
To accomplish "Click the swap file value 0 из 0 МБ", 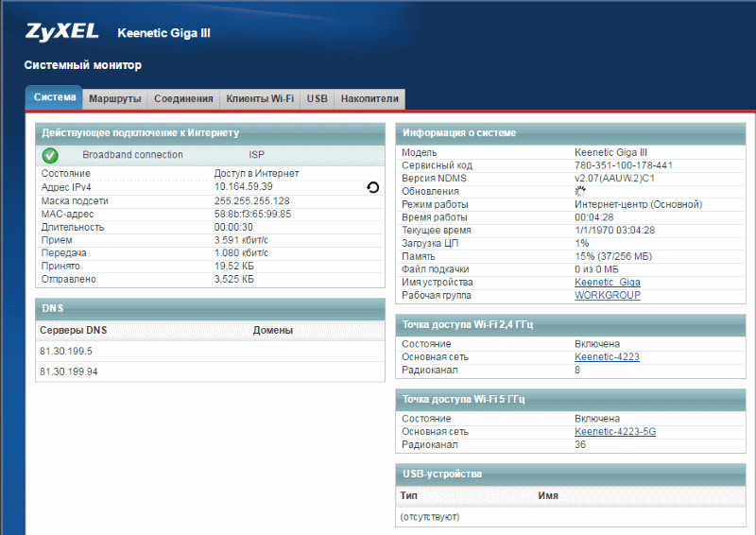I will click(596, 269).
